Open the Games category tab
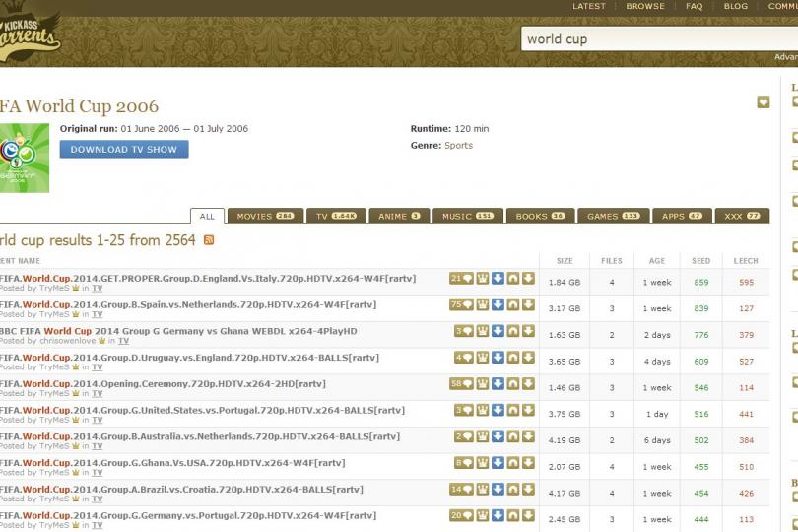Image resolution: width=798 pixels, height=532 pixels. 613,216
